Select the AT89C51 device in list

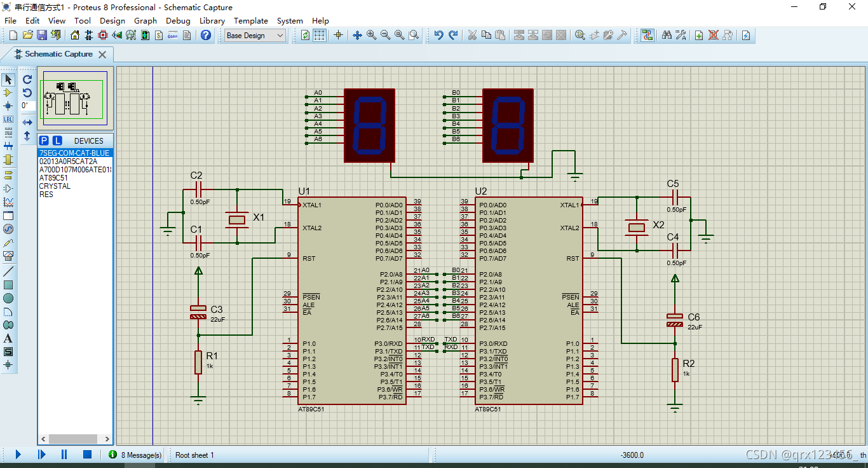(x=53, y=178)
